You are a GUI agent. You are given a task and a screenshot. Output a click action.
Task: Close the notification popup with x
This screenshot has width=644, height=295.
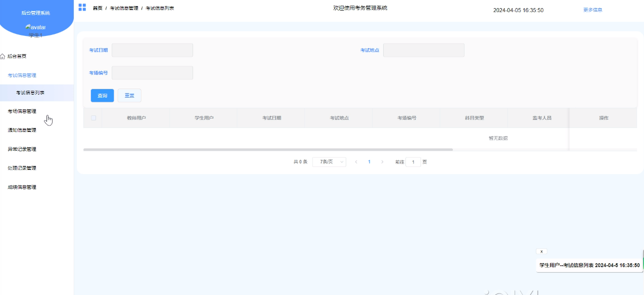tap(541, 251)
